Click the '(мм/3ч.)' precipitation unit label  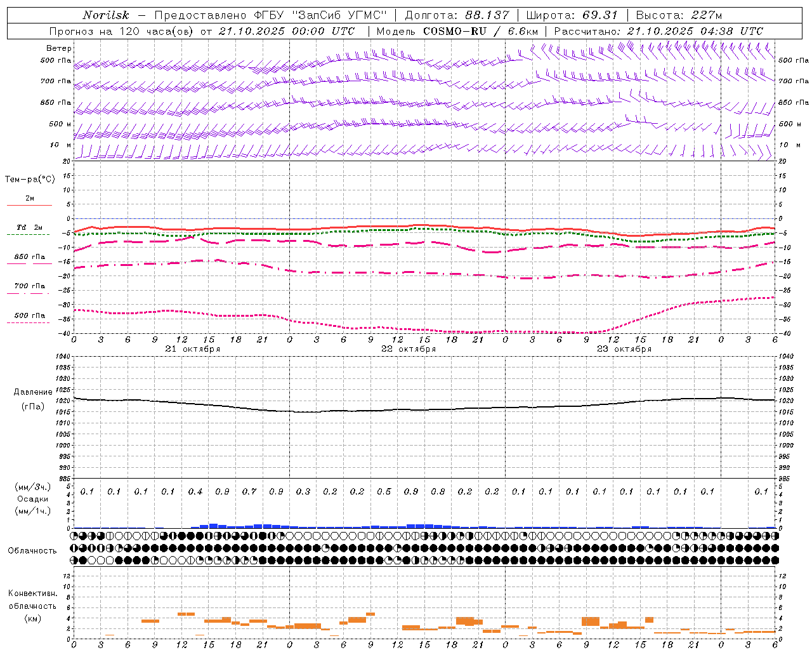pos(33,487)
